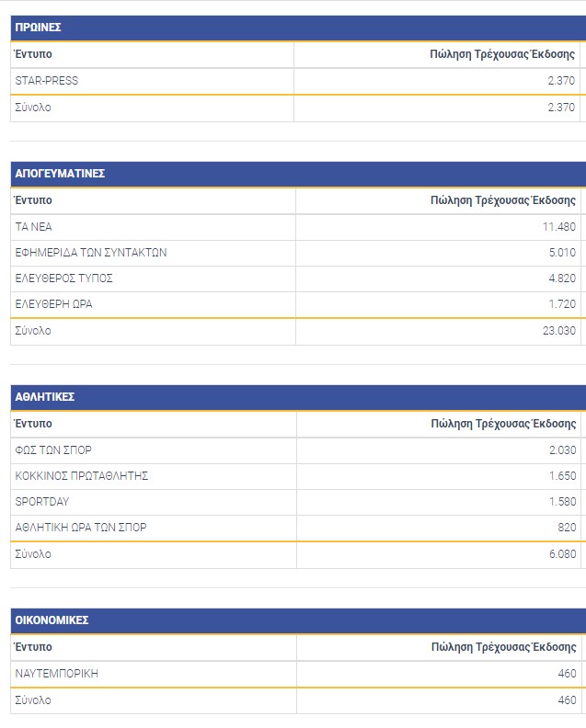586x728 pixels.
Task: Click the ΠΡΩΙΝΕΣ section header
Action: (38, 28)
